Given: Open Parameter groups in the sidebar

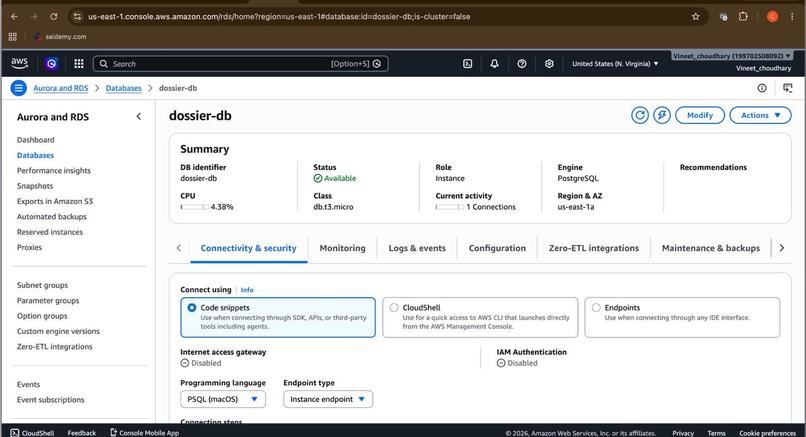Looking at the screenshot, I should [48, 301].
